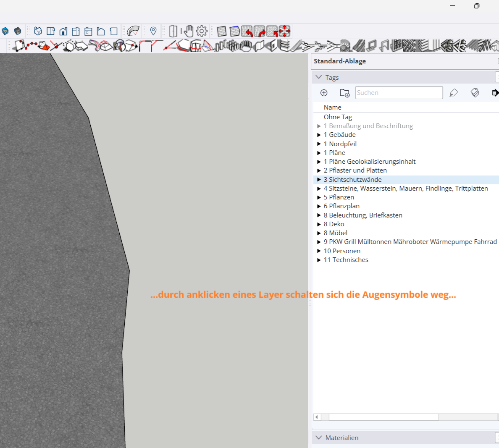Collapse the Tags panel section
Viewport: 499px width, 448px height.
point(319,77)
